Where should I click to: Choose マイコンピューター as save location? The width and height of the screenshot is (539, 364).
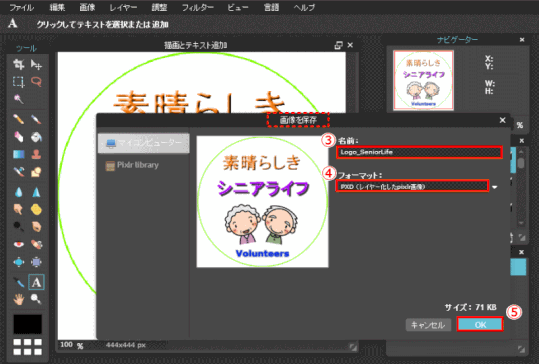(144, 143)
